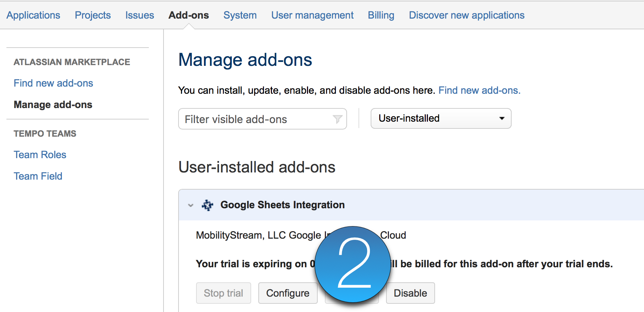
Task: Open the Applications tab
Action: 33,15
